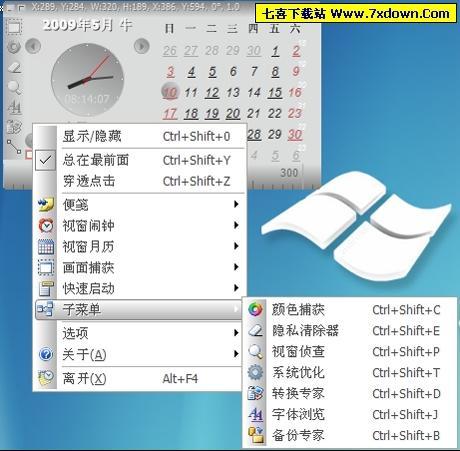
Task: Select 隐私清除器 in the submenu
Action: tap(350, 331)
